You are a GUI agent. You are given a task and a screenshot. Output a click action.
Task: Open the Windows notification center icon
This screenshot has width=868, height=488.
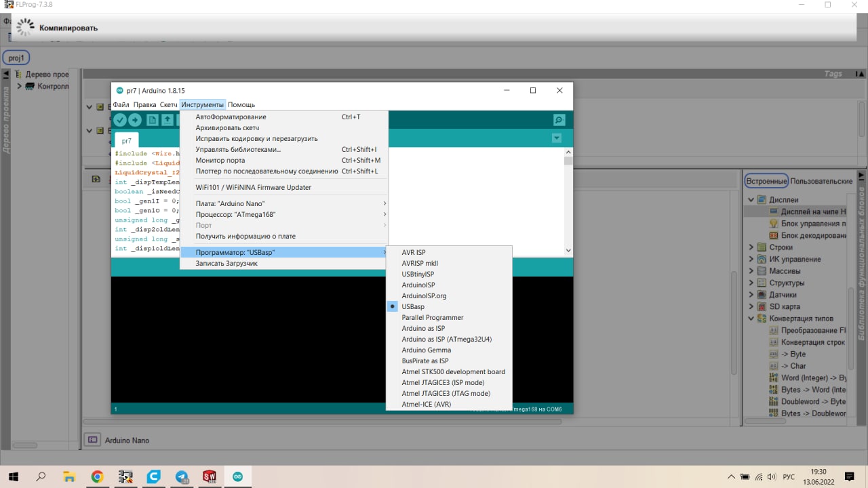coord(849,476)
